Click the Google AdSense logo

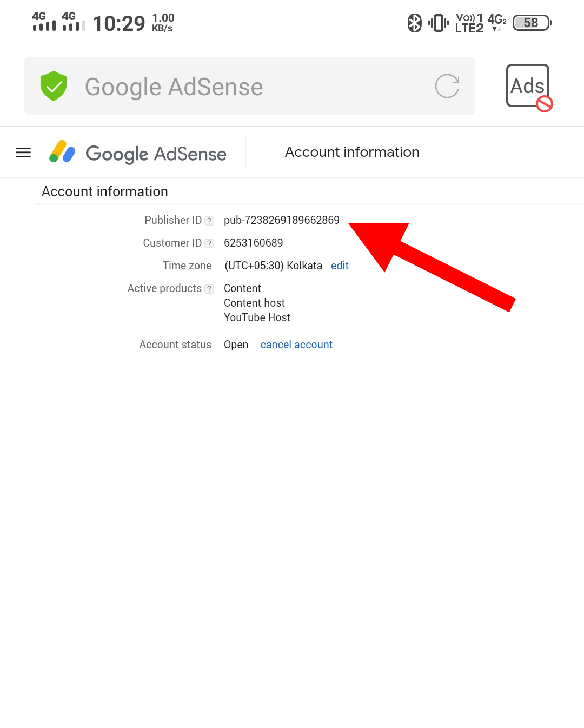(x=138, y=153)
